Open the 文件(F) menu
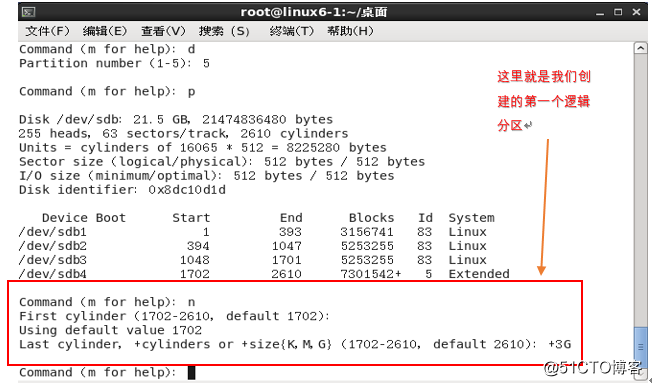Image resolution: width=652 pixels, height=386 pixels. (x=47, y=31)
